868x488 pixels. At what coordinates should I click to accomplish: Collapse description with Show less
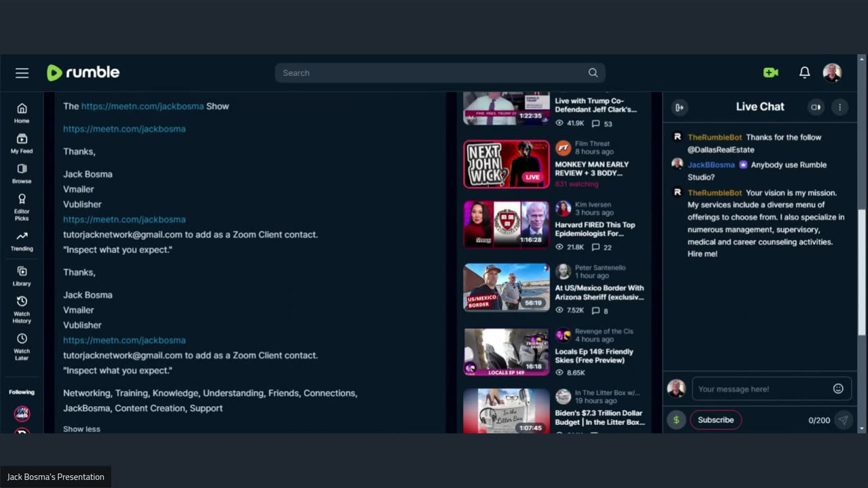[x=81, y=429]
